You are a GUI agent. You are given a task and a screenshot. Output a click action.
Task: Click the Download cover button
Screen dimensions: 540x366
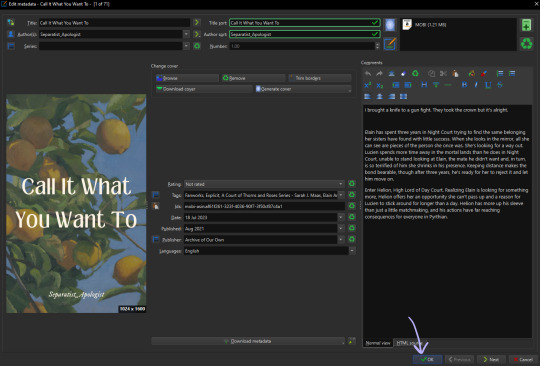(x=204, y=89)
